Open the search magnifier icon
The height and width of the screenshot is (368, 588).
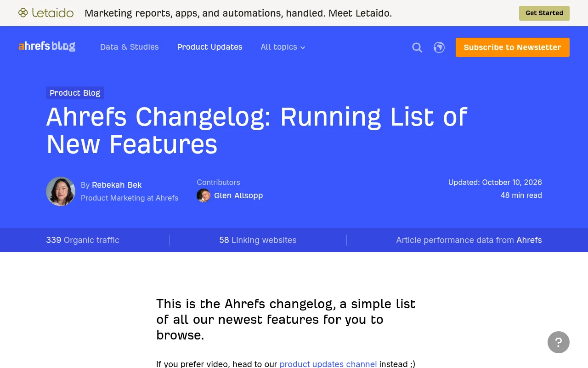(417, 47)
